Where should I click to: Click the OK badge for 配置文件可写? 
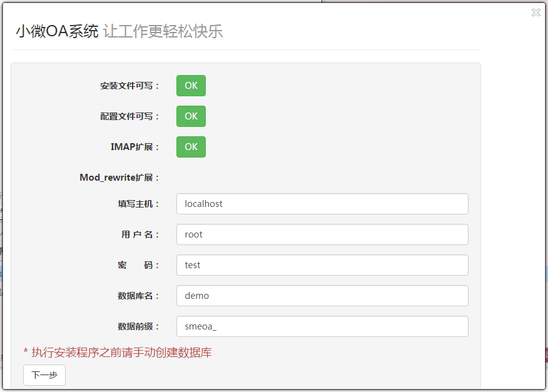point(191,116)
